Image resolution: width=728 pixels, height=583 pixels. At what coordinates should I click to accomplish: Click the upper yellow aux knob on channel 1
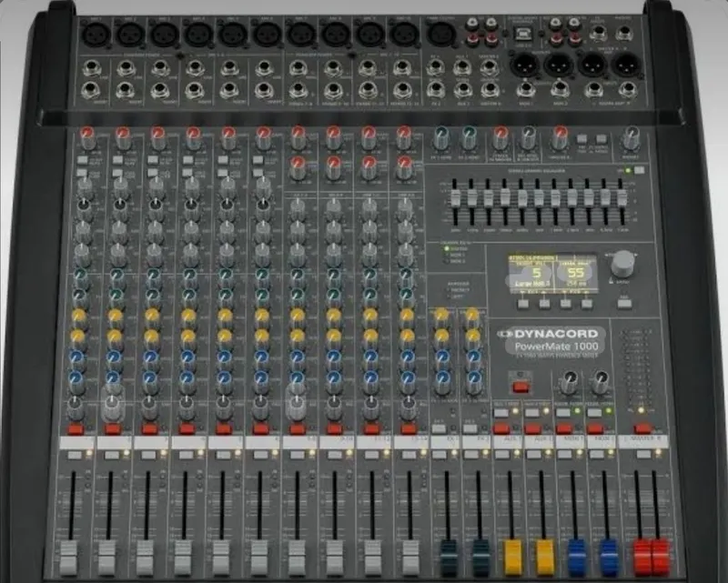pos(79,316)
